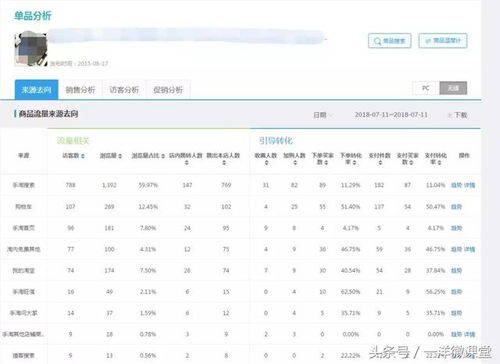Screen dimensions: 500x364
Task: Click the 单品分析 page title
Action: (x=33, y=16)
